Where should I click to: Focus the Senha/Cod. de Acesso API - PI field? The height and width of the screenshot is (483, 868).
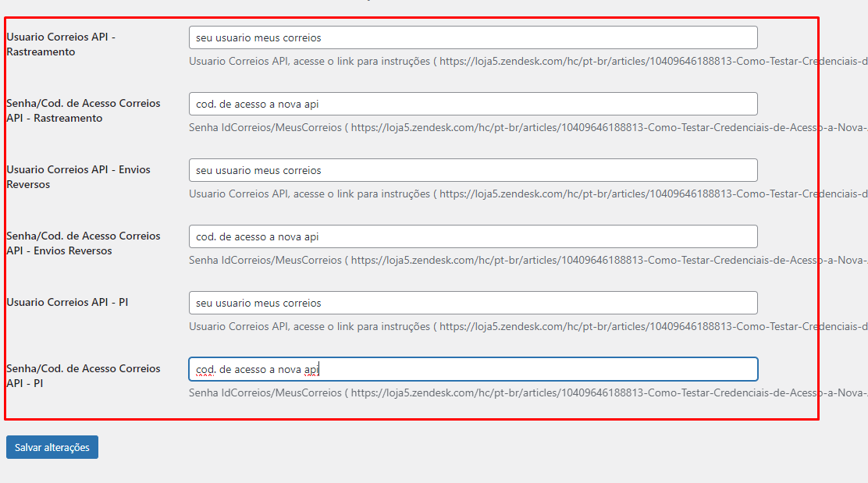(x=473, y=369)
